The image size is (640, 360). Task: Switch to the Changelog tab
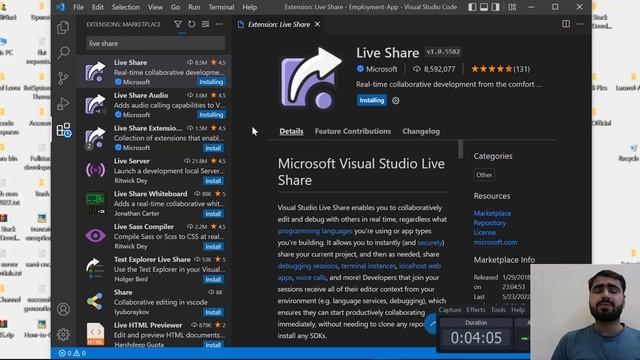tap(421, 131)
